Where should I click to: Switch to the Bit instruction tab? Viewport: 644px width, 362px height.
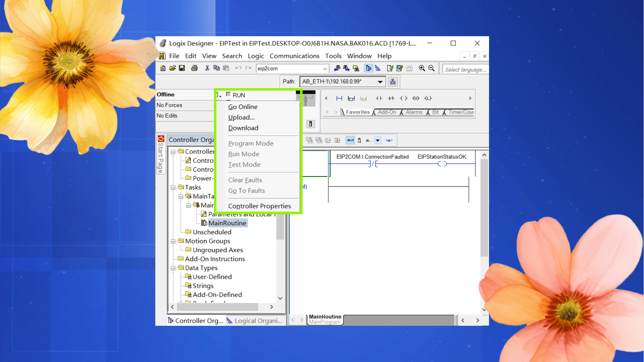[435, 112]
